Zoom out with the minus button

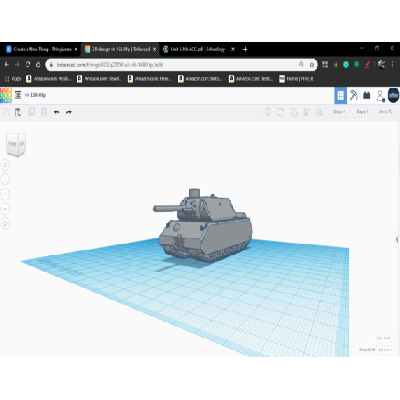click(5, 209)
